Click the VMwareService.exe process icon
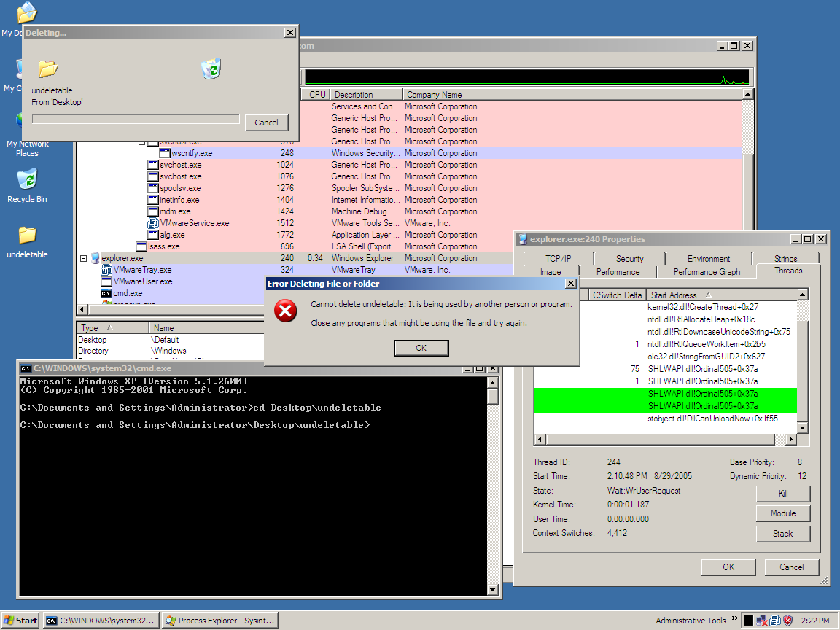840x630 pixels. point(153,223)
